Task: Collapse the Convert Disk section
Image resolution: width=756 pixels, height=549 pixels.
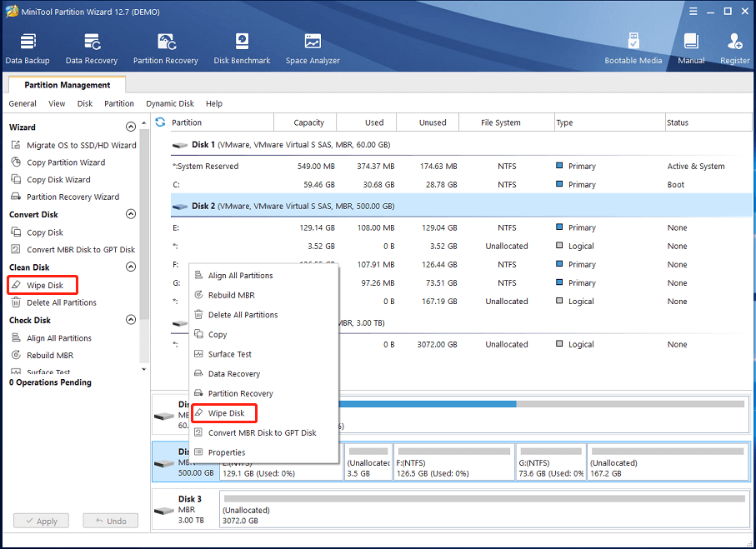Action: click(131, 214)
